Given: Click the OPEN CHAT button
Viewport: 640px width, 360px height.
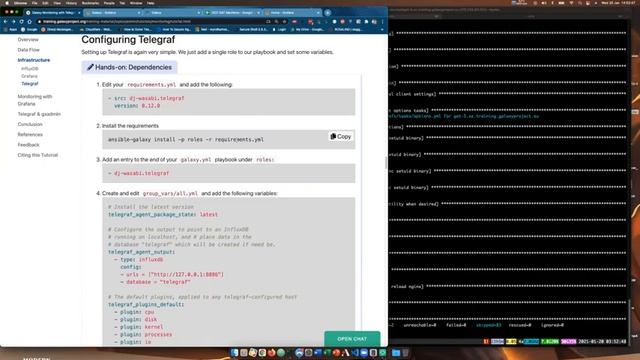Looking at the screenshot, I should [x=352, y=339].
